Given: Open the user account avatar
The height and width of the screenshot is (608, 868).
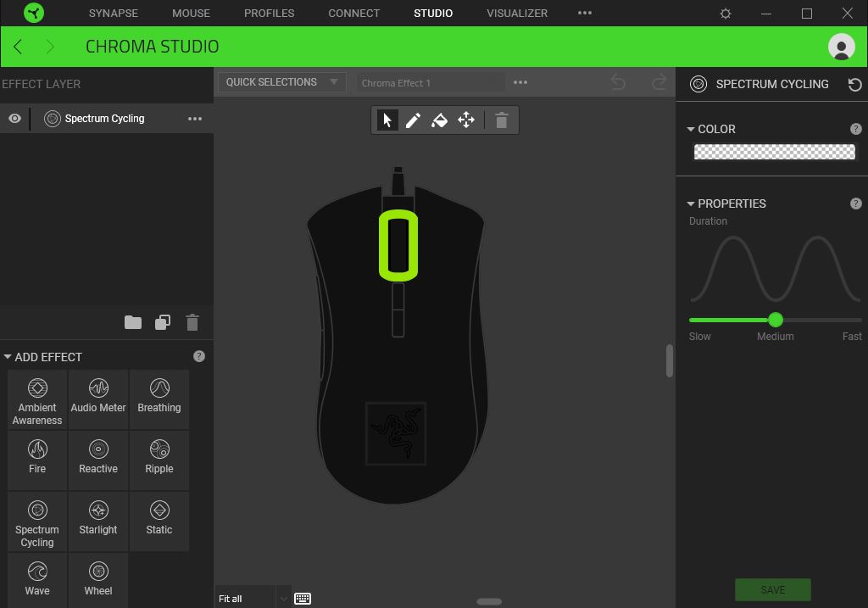Looking at the screenshot, I should point(842,47).
